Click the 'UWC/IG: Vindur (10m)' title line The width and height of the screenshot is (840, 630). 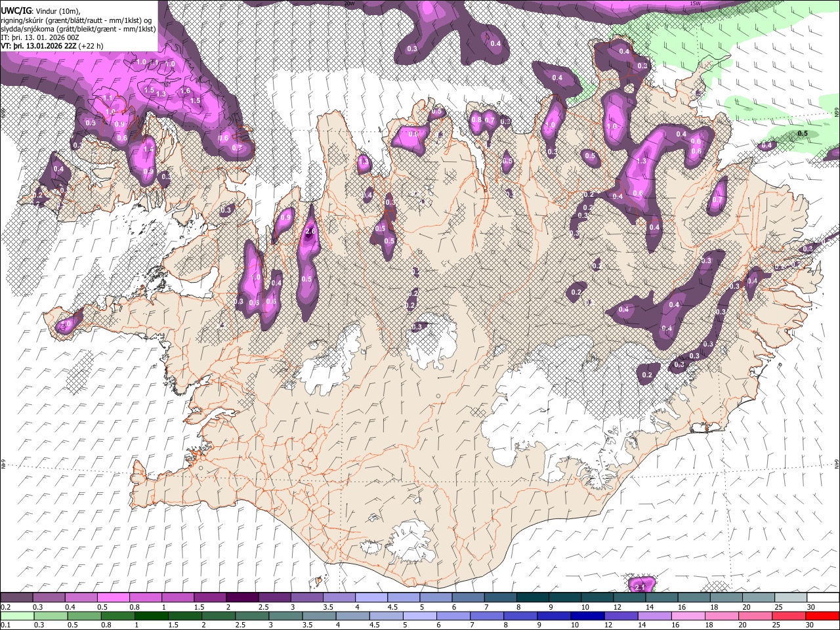[x=41, y=11]
